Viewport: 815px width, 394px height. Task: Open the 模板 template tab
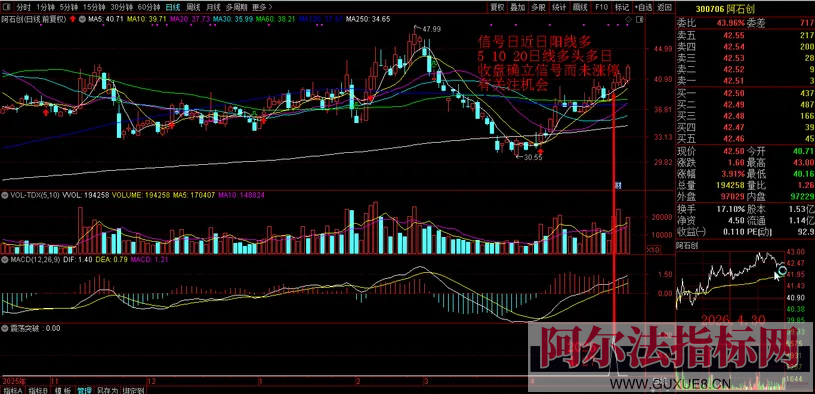[x=63, y=390]
